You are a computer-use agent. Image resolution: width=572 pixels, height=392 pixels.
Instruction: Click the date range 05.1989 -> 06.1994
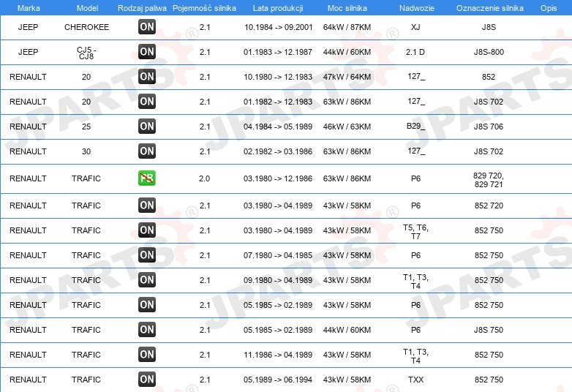tap(278, 380)
